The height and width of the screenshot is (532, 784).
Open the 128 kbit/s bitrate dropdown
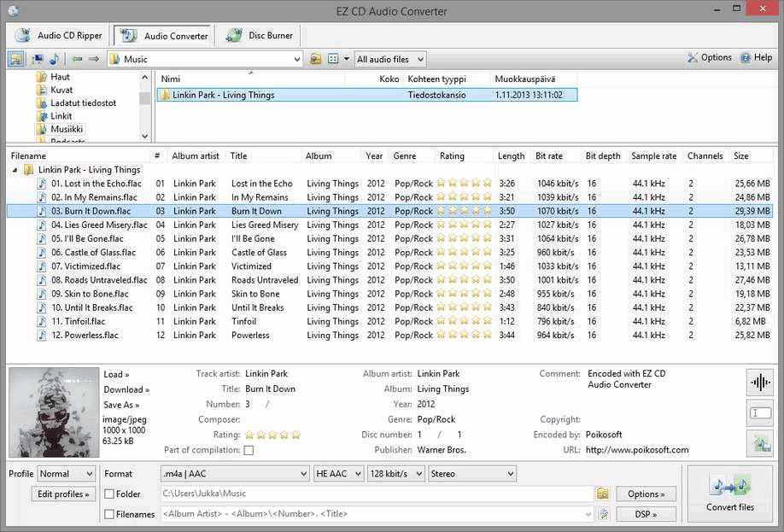pyautogui.click(x=396, y=473)
